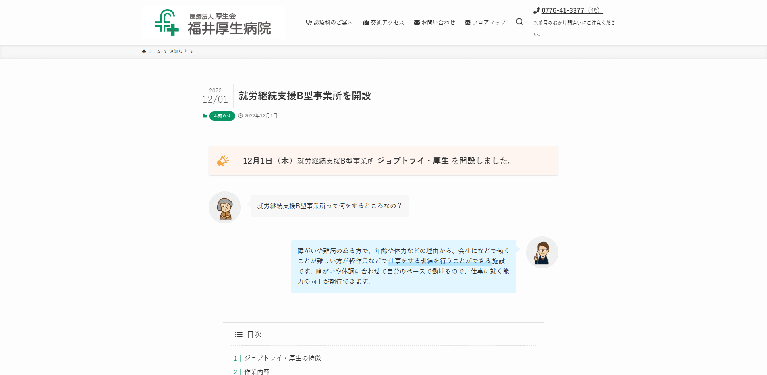Viewport: 767px width, 375px height.
Task: Click the 目次 heading
Action: (254, 334)
